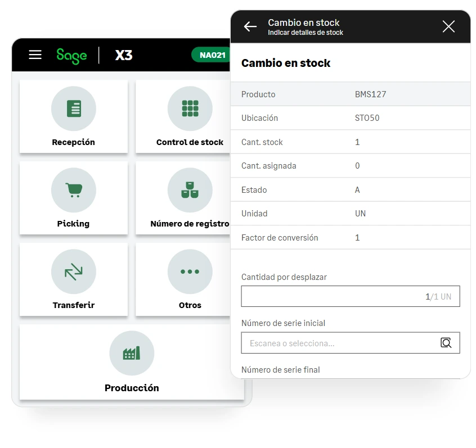476x448 pixels.
Task: Select the Unidad value UN
Action: pos(360,214)
